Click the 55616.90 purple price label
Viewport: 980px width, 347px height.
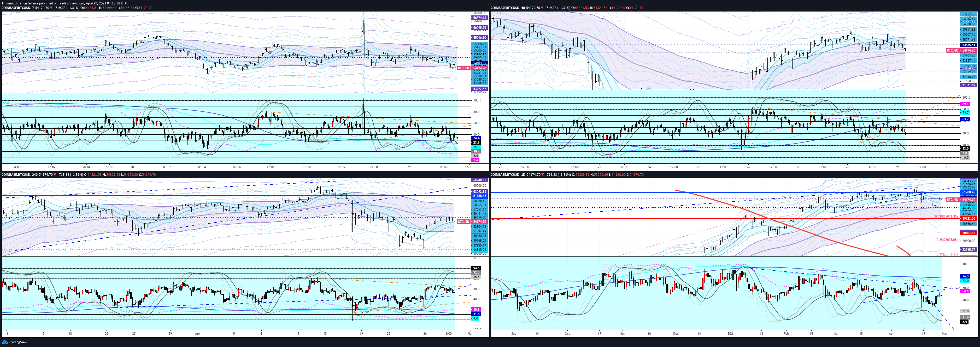point(479,38)
